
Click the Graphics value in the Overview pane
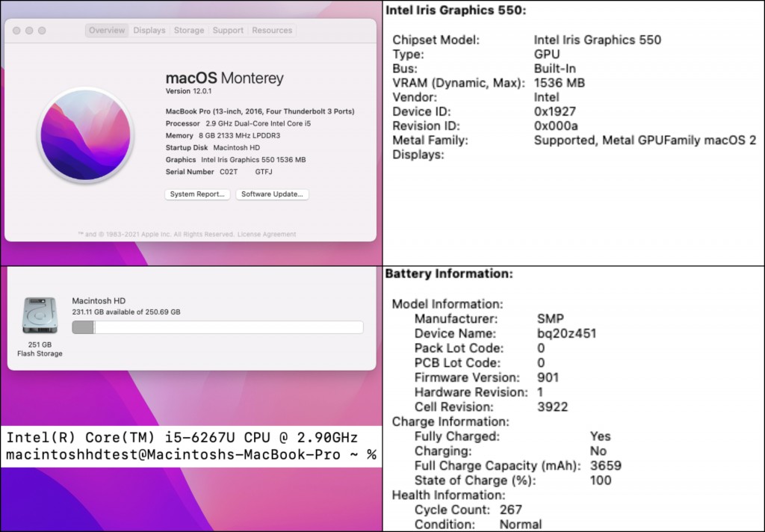253,160
